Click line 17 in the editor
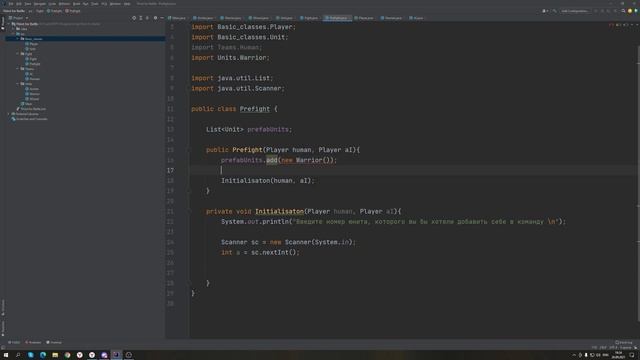Viewport: 640px width, 360px height. 412,170
